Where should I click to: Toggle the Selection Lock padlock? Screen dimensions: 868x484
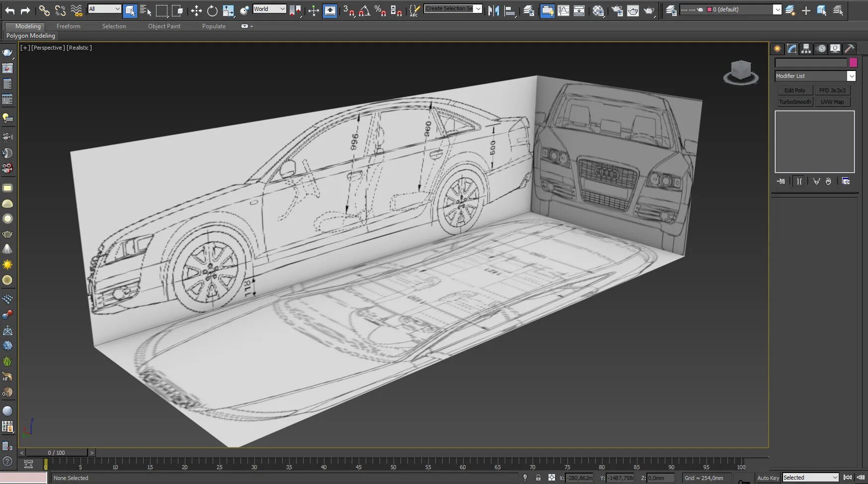coord(538,478)
